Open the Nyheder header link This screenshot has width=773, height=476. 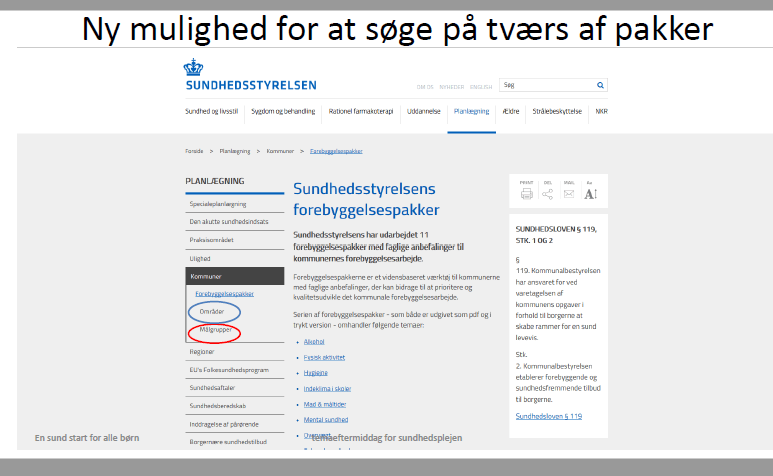(452, 87)
